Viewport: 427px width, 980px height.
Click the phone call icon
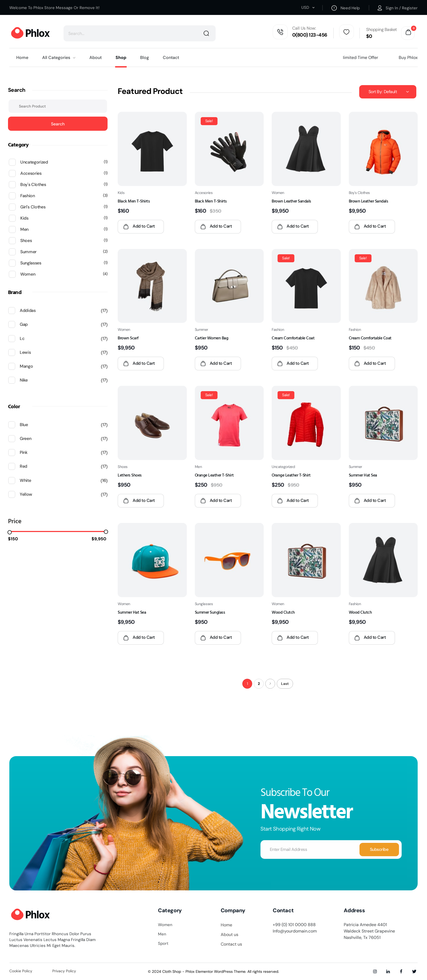pos(280,32)
